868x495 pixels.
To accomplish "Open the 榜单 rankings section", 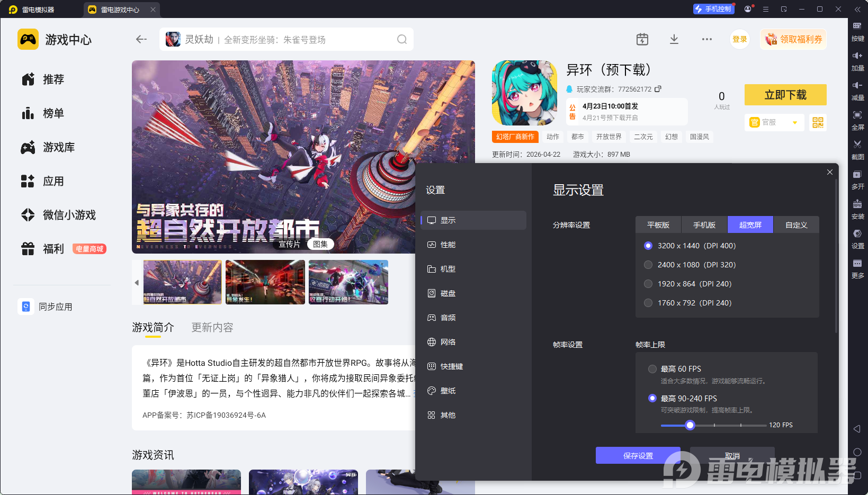I will coord(42,113).
